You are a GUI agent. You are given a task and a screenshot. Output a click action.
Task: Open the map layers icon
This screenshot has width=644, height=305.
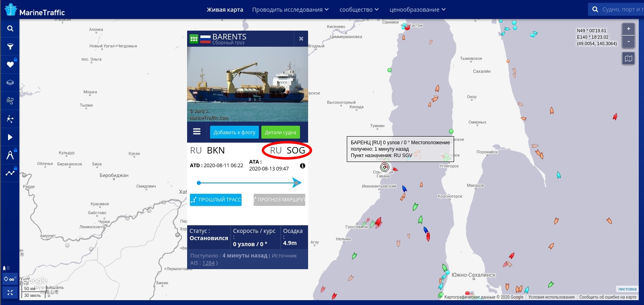pos(10,83)
